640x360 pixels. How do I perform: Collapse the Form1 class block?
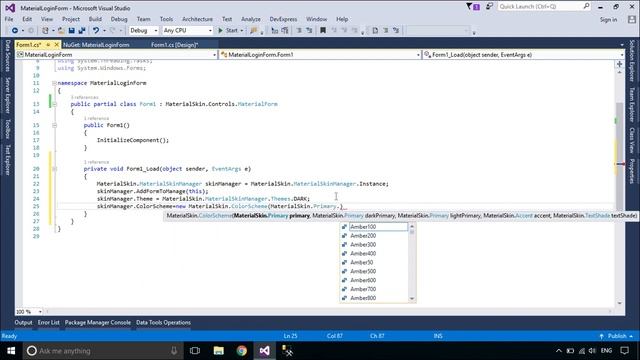coord(54,104)
